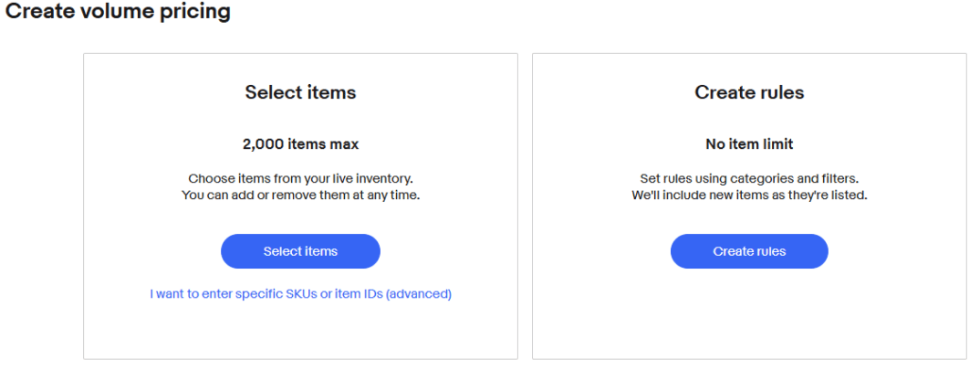Viewport: 980px width, 370px height.
Task: Click the include new items as listed text
Action: 749,196
